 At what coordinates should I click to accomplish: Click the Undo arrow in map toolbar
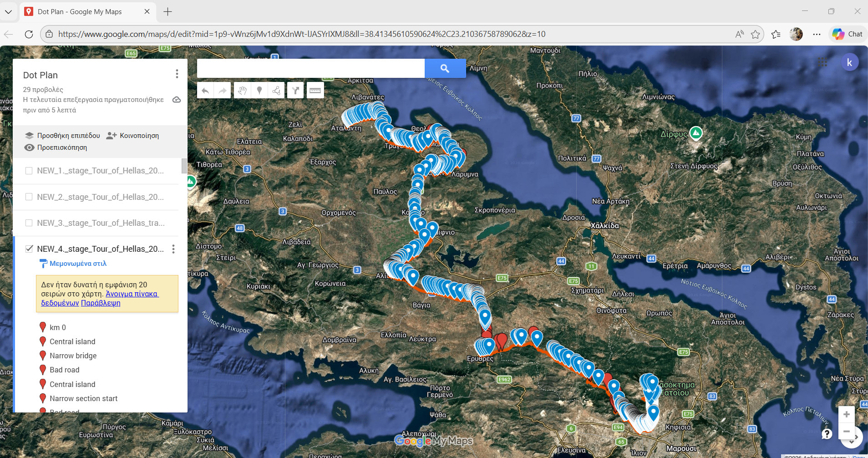[x=205, y=91]
